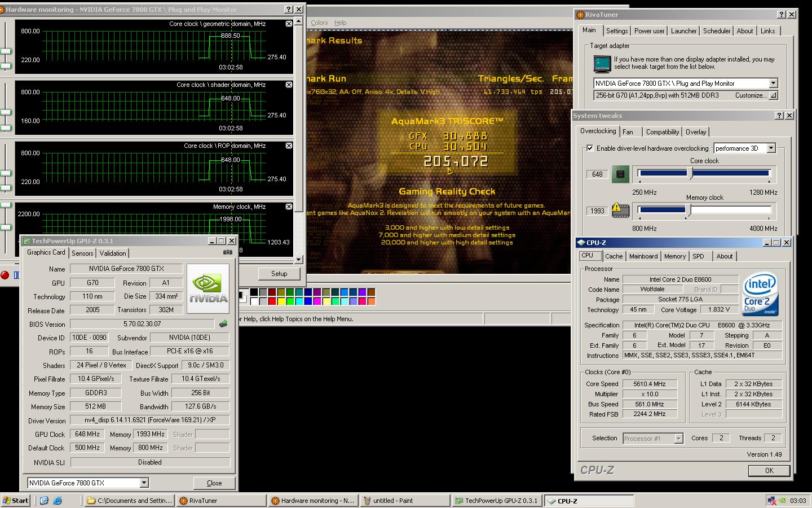Switch to the Compatibility tab in System tweaks
The height and width of the screenshot is (508, 812).
(x=663, y=132)
